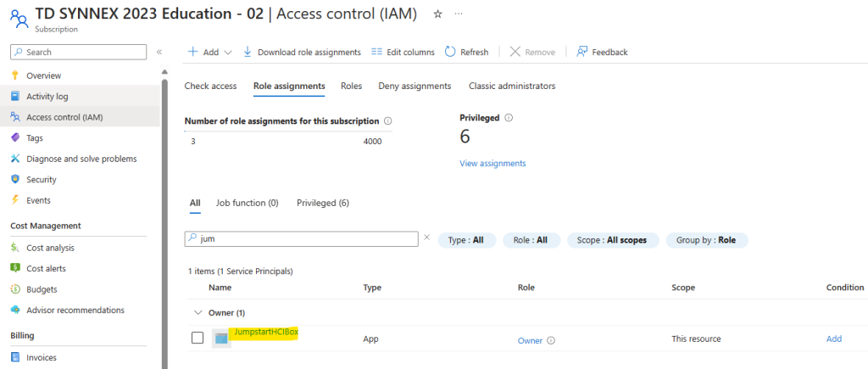Click the View assignments link
Screen dimensions: 868x369
(492, 164)
